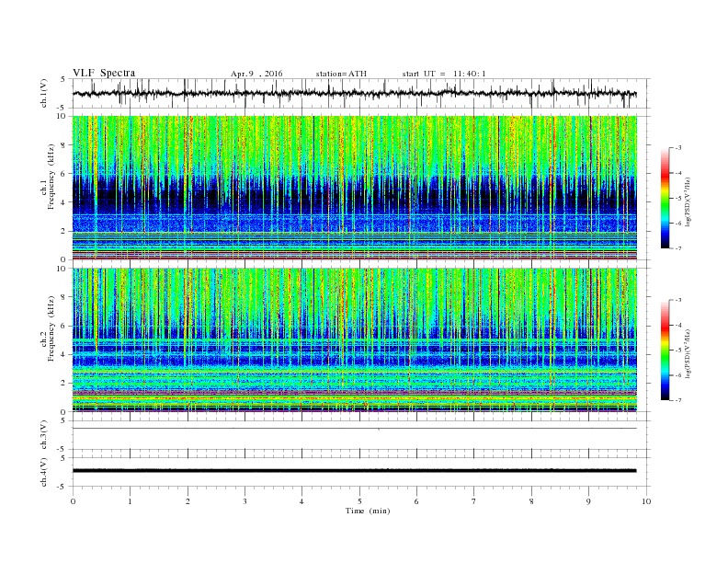This screenshot has height=563, width=728.
Task: Click the log(PSD) label beside ch.1 color bar
Action: tap(688, 202)
